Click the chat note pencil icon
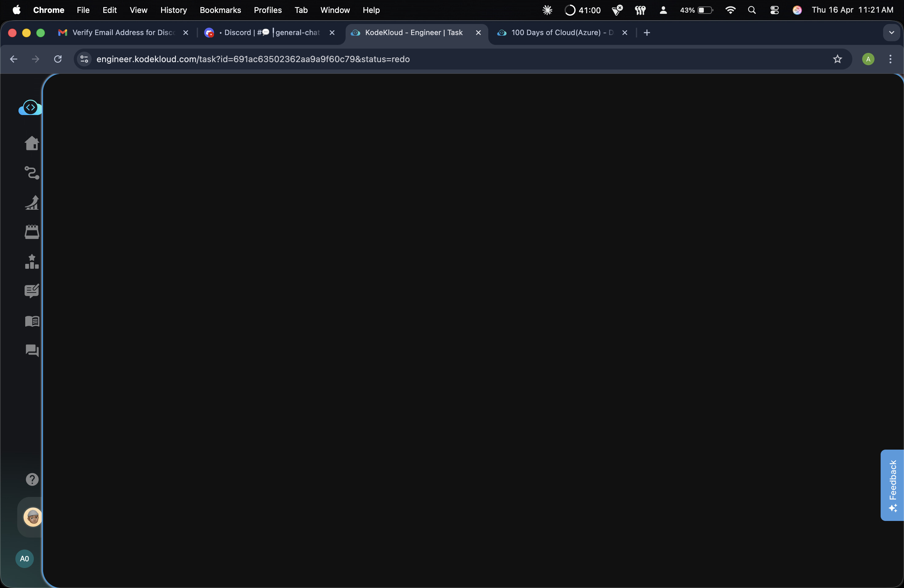 (32, 291)
